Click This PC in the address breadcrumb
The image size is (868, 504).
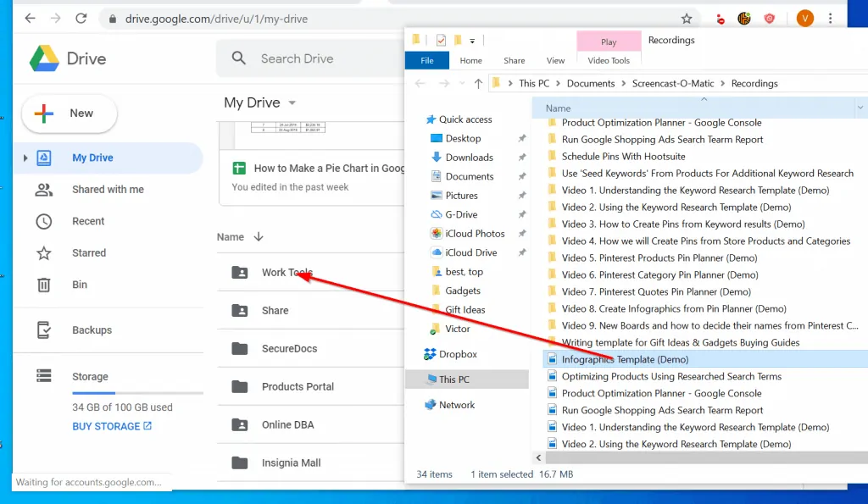tap(534, 84)
